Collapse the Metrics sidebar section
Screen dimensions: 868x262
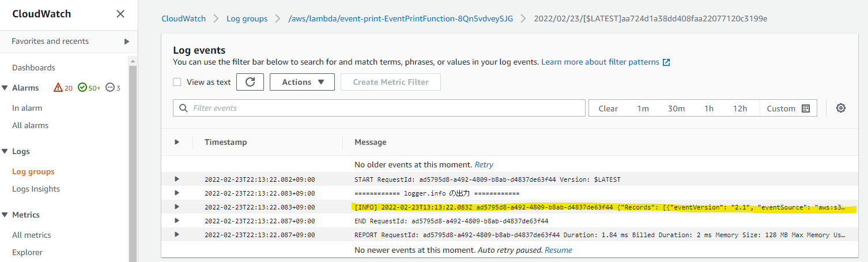coord(5,215)
